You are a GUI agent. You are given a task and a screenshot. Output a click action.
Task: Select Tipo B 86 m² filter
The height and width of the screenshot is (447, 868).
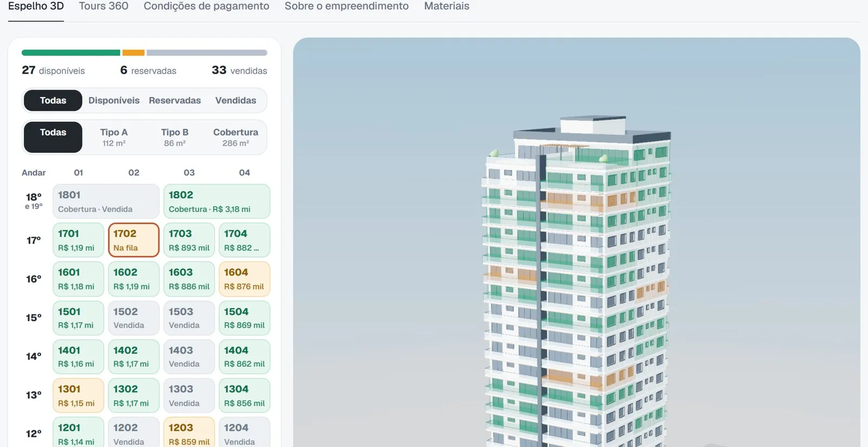click(175, 137)
